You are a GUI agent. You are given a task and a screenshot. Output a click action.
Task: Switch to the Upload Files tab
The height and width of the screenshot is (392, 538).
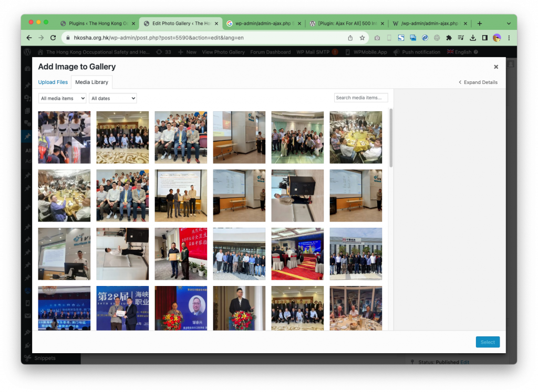pos(53,82)
